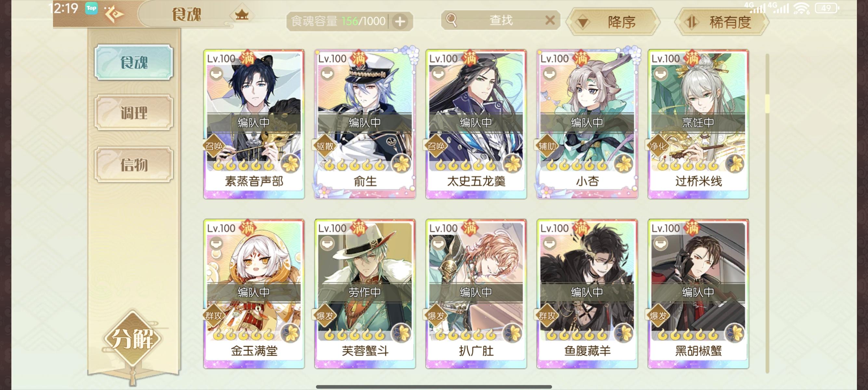Toggle the bowl marker on 金玉满堂

coord(216,243)
